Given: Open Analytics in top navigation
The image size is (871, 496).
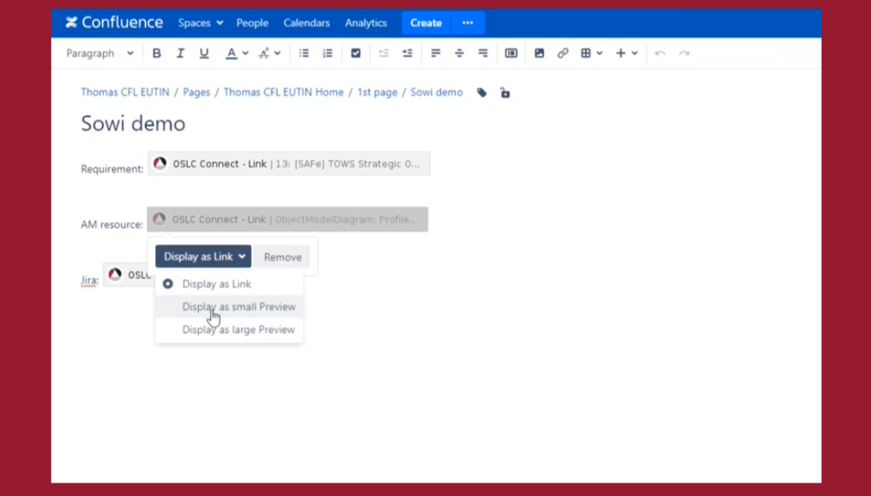Looking at the screenshot, I should [366, 23].
